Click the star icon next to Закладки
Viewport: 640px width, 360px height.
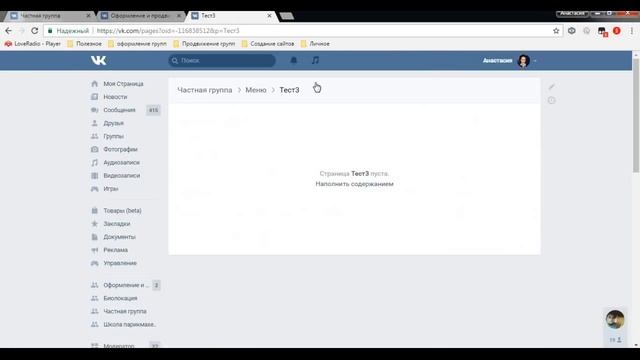[x=95, y=224]
